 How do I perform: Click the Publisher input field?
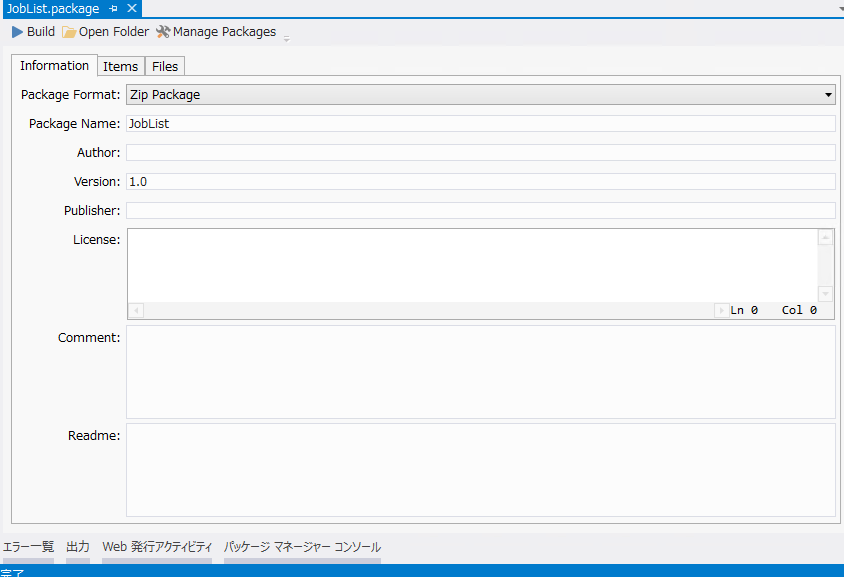[x=481, y=211]
